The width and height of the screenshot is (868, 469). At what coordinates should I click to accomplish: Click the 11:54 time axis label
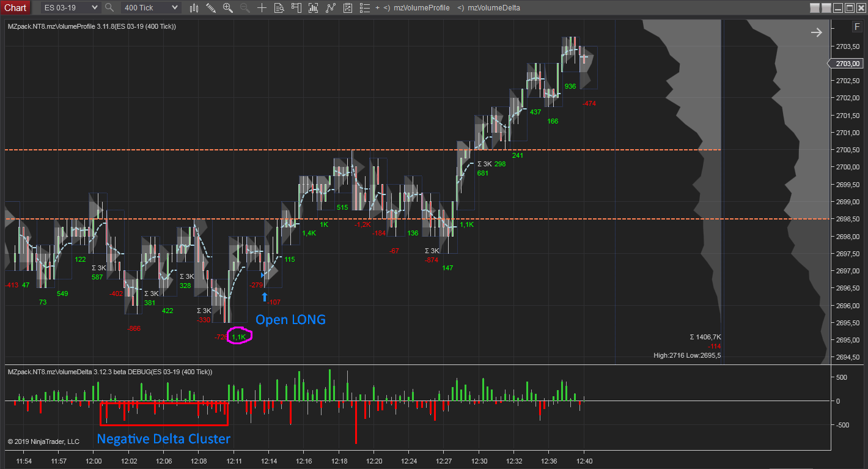[24, 461]
